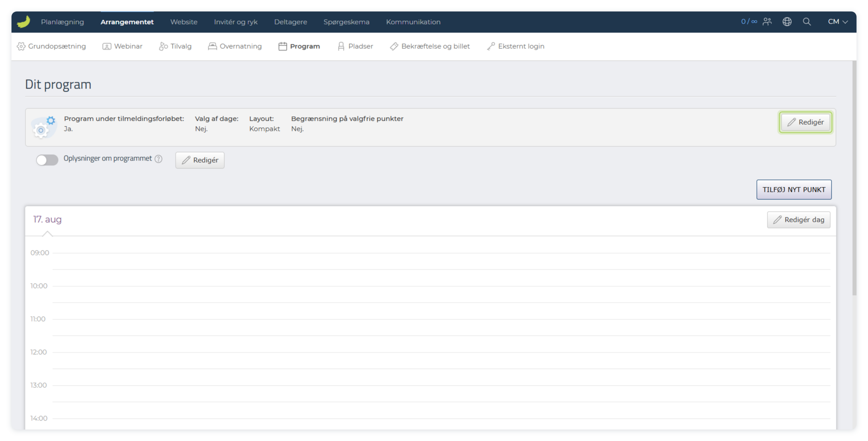Open the Planlægning menu
Image resolution: width=868 pixels, height=441 pixels.
62,22
